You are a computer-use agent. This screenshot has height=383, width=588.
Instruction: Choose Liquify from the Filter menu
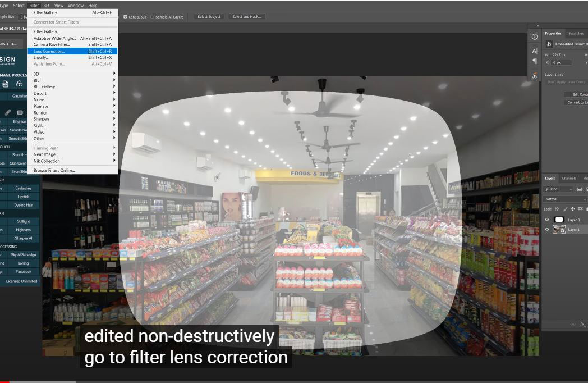coord(72,57)
